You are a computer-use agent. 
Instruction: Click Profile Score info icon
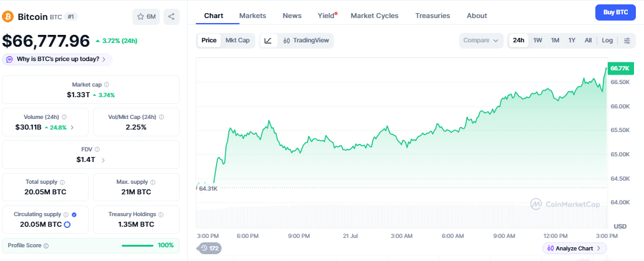(46, 246)
